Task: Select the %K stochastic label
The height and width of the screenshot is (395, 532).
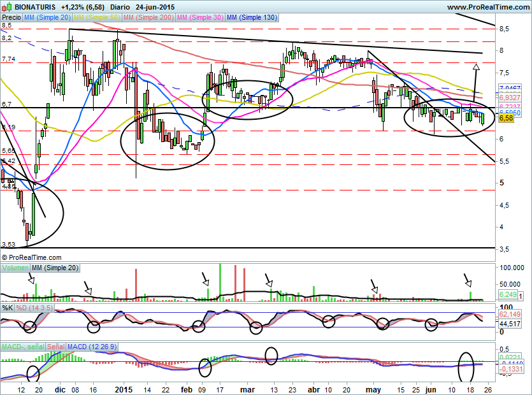Action: coord(8,308)
